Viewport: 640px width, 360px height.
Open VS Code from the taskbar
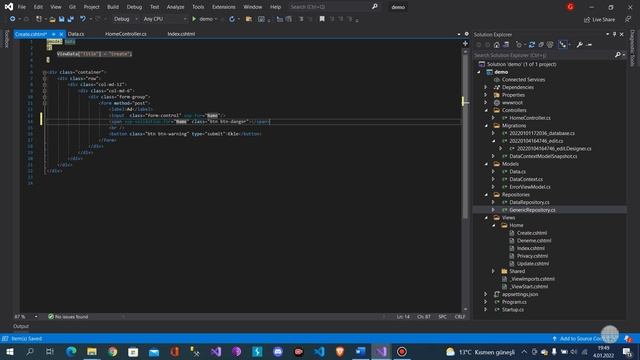[x=320, y=352]
